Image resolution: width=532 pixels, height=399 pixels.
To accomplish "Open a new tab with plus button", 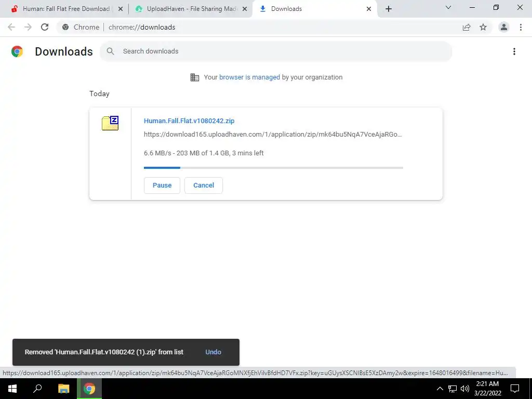I will [389, 9].
